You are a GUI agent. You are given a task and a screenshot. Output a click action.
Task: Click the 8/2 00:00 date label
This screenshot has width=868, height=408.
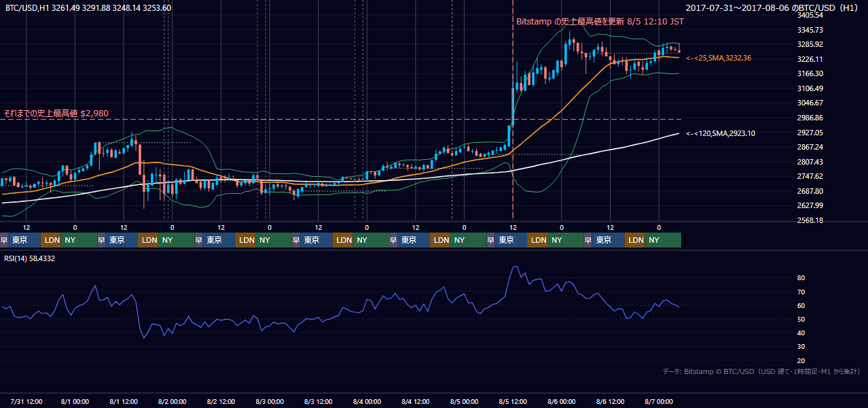(173, 402)
